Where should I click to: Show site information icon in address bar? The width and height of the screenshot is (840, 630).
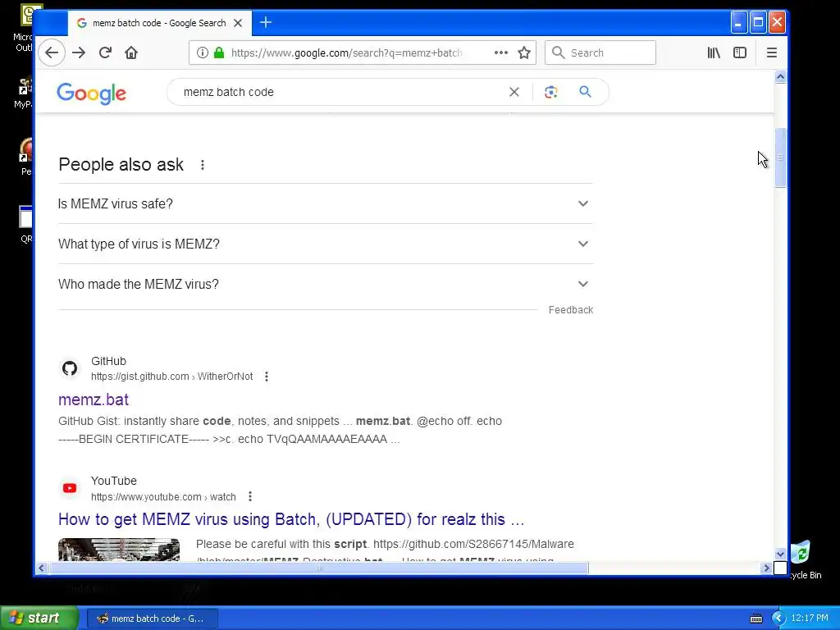pyautogui.click(x=202, y=52)
